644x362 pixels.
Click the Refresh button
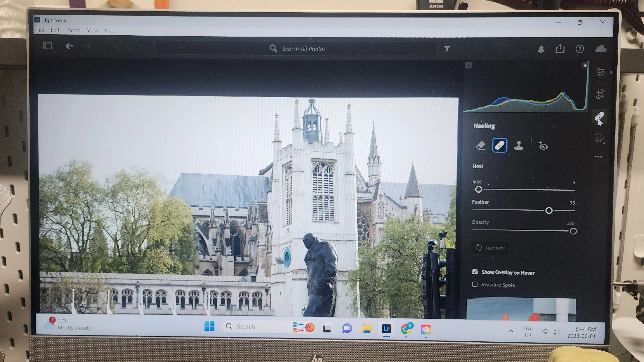[490, 248]
